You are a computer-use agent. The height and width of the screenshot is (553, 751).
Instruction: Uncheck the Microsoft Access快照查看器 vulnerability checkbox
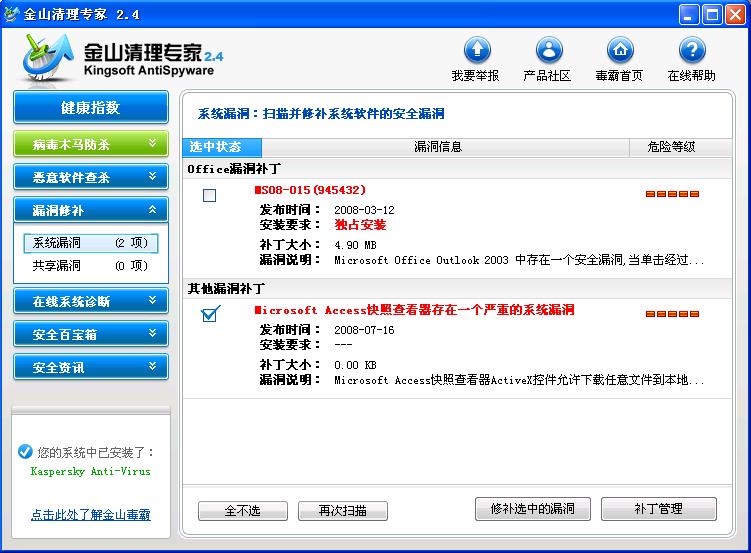(210, 314)
